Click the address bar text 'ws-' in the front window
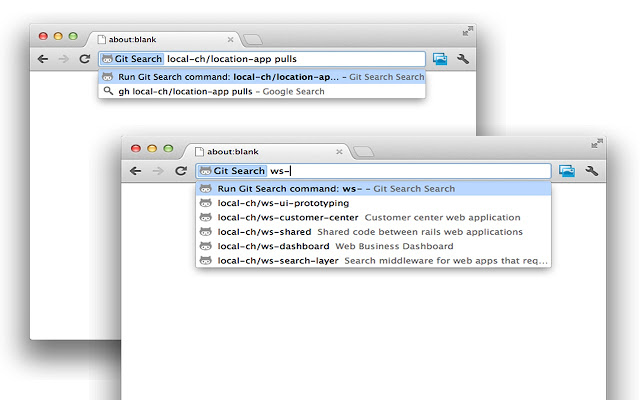The image size is (640, 400). [280, 171]
